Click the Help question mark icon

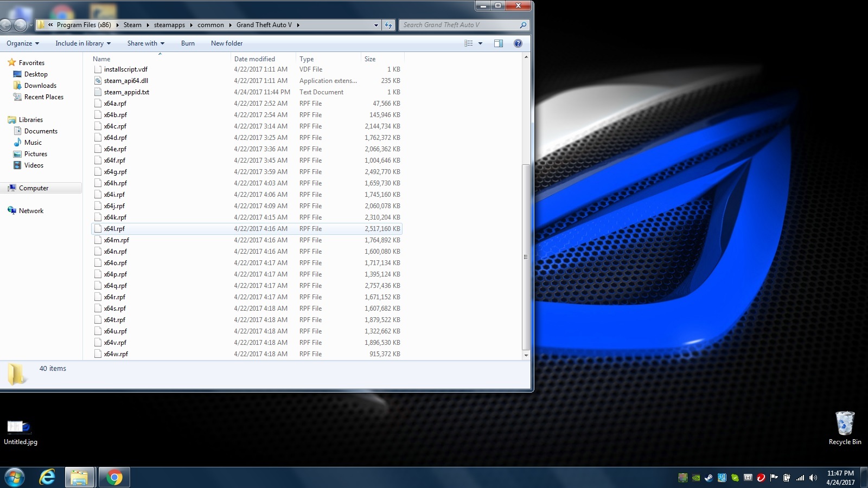[x=518, y=43]
